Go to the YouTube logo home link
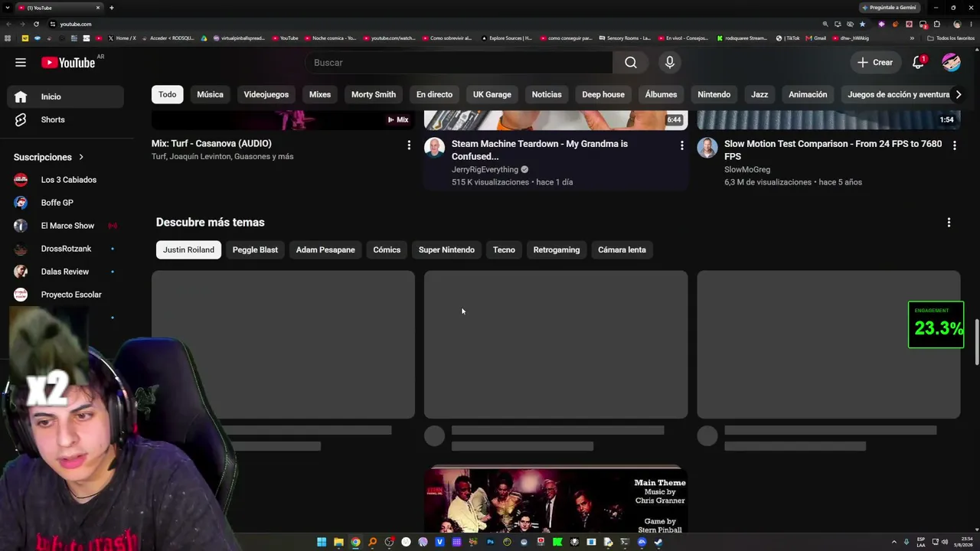This screenshot has width=980, height=551. click(68, 63)
